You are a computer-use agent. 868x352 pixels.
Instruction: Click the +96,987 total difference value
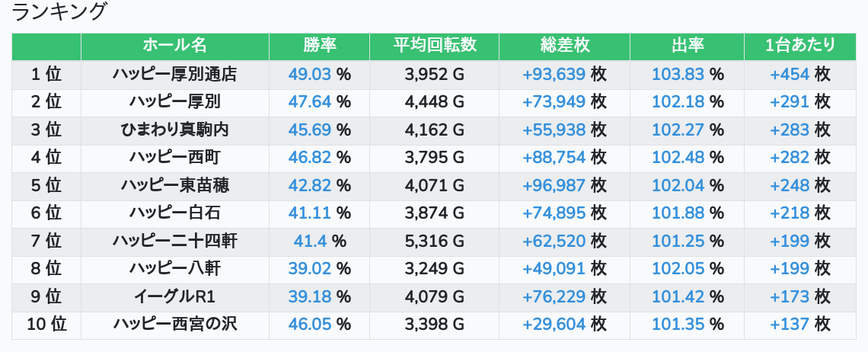click(554, 185)
